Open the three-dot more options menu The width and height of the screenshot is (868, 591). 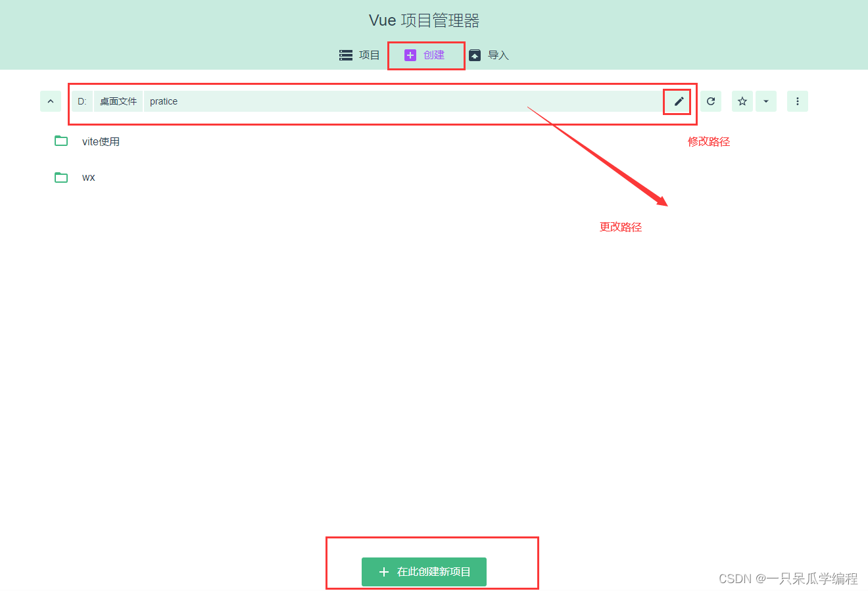(798, 101)
